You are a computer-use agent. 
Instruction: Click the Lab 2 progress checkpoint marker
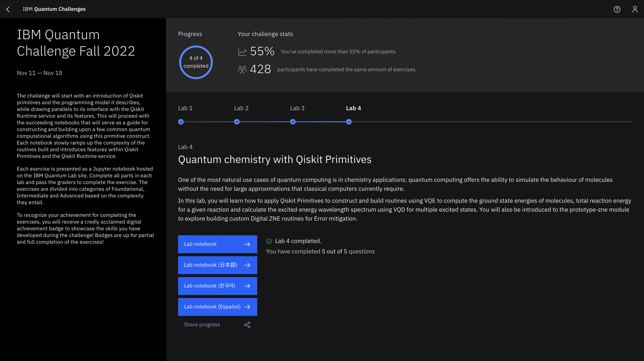click(237, 122)
